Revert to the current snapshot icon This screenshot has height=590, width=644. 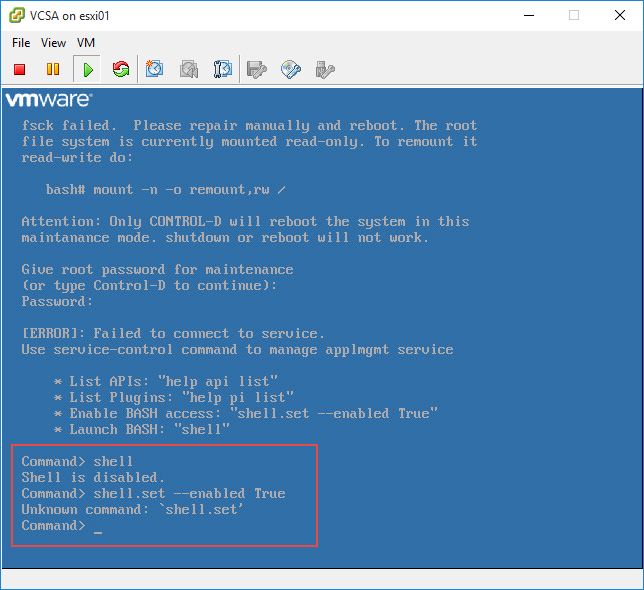coord(189,69)
